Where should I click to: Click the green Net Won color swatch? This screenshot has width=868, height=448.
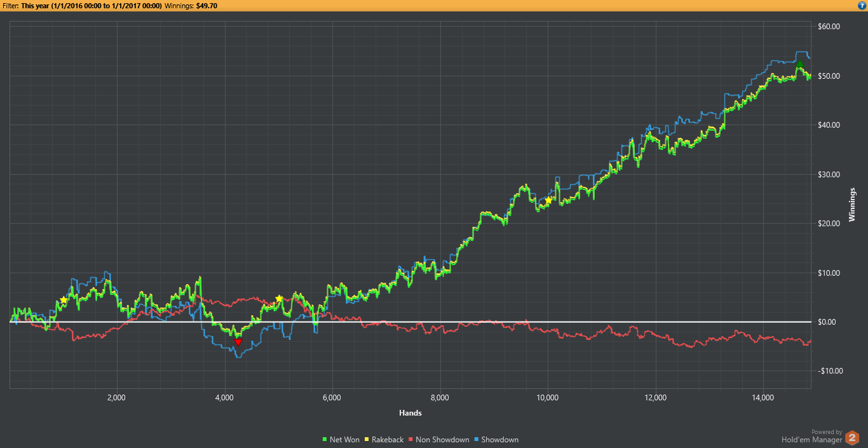click(x=325, y=440)
